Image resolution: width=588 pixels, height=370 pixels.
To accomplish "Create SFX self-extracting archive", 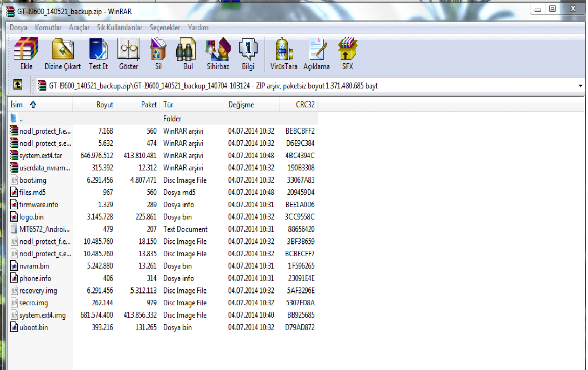I will [x=348, y=54].
